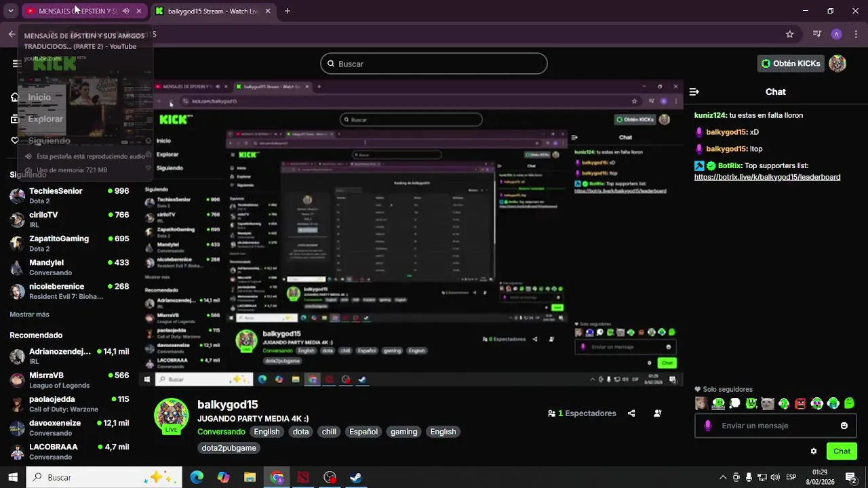Open File Explorer from taskbar
This screenshot has width=868, height=488.
(250, 477)
